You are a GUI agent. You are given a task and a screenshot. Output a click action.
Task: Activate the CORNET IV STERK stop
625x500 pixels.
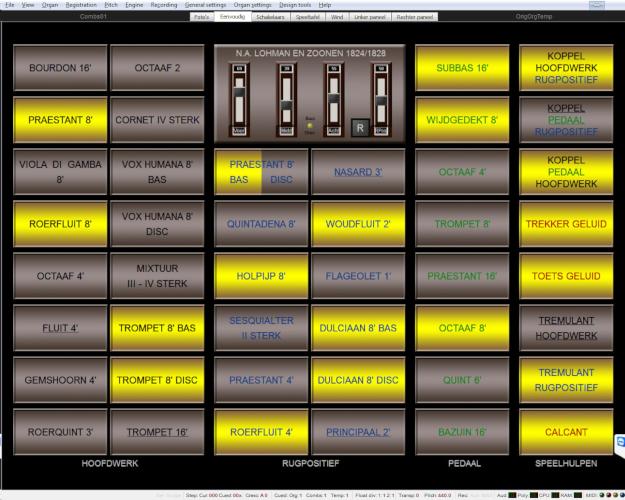point(157,120)
